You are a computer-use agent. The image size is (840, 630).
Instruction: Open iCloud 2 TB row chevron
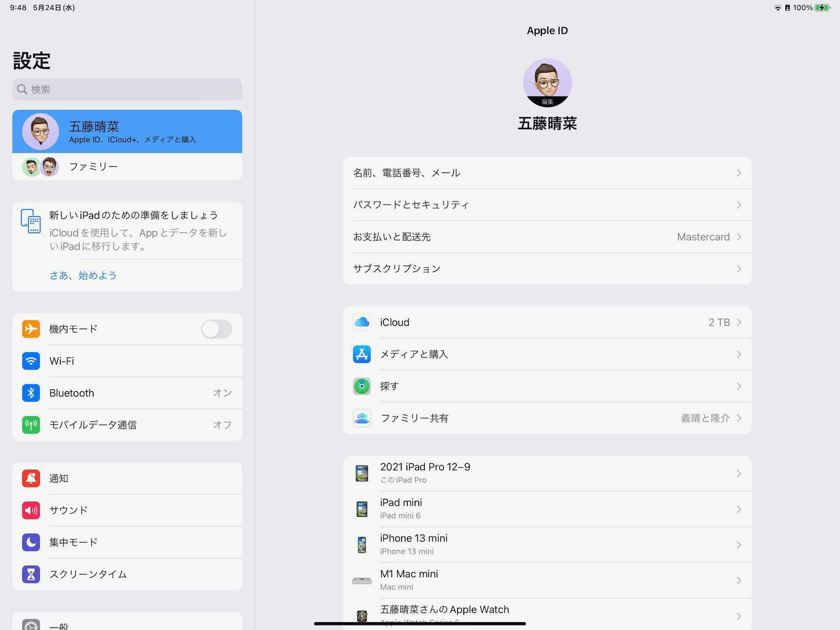click(x=738, y=322)
